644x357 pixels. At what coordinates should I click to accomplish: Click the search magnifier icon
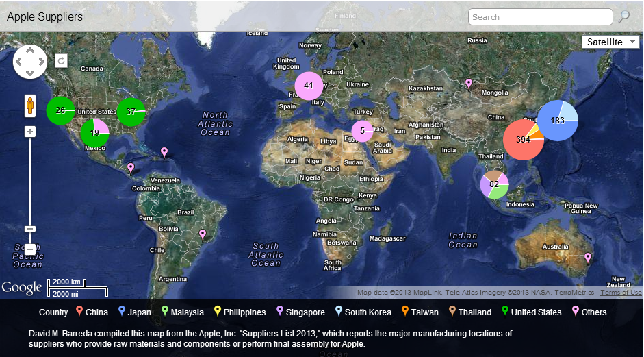click(x=624, y=16)
